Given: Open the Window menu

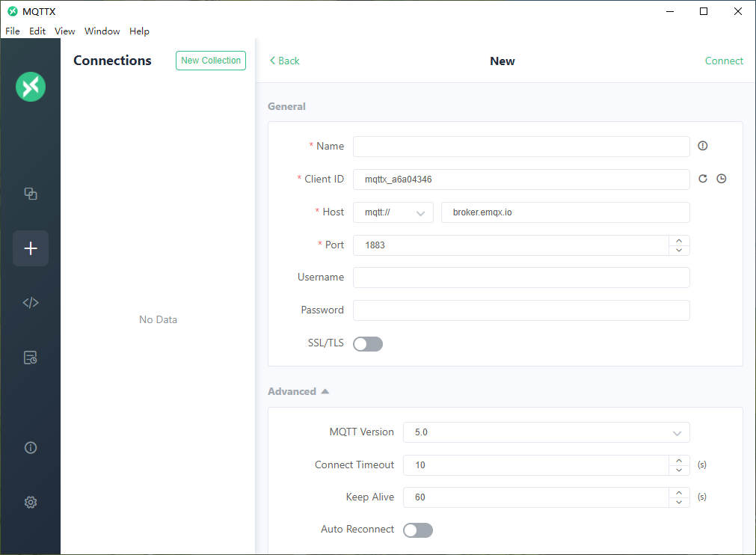Looking at the screenshot, I should pyautogui.click(x=102, y=31).
